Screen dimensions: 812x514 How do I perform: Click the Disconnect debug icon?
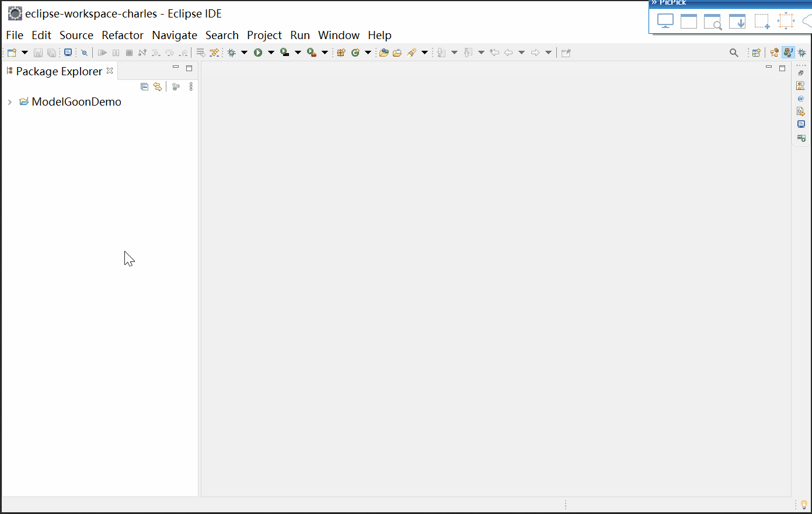click(142, 53)
